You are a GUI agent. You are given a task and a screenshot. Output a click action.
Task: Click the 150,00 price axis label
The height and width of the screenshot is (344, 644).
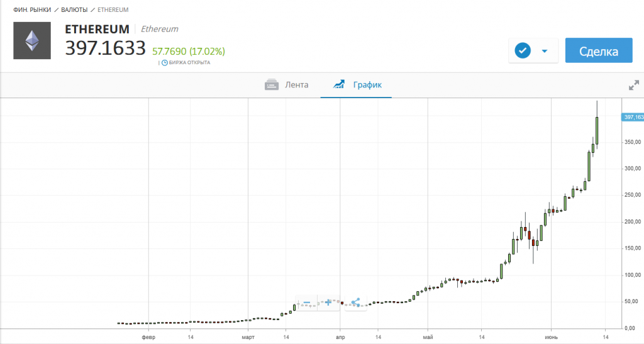point(633,248)
